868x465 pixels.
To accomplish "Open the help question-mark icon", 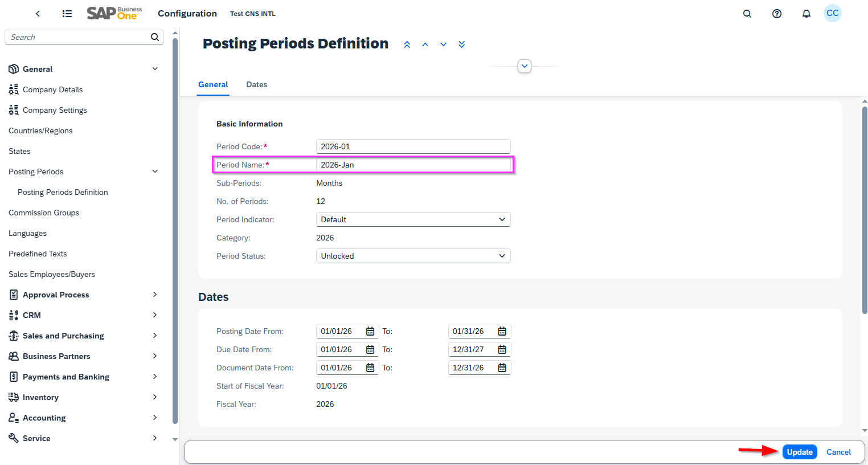I will 776,13.
